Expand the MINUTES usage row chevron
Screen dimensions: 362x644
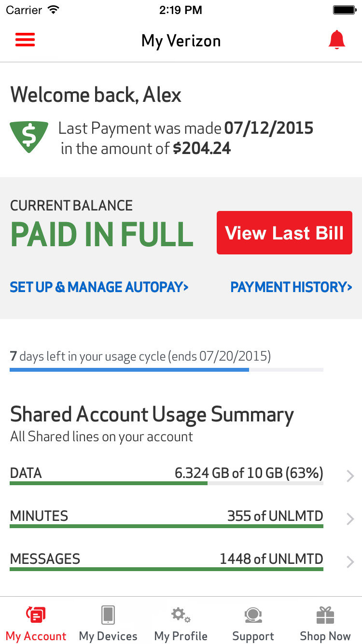click(350, 519)
